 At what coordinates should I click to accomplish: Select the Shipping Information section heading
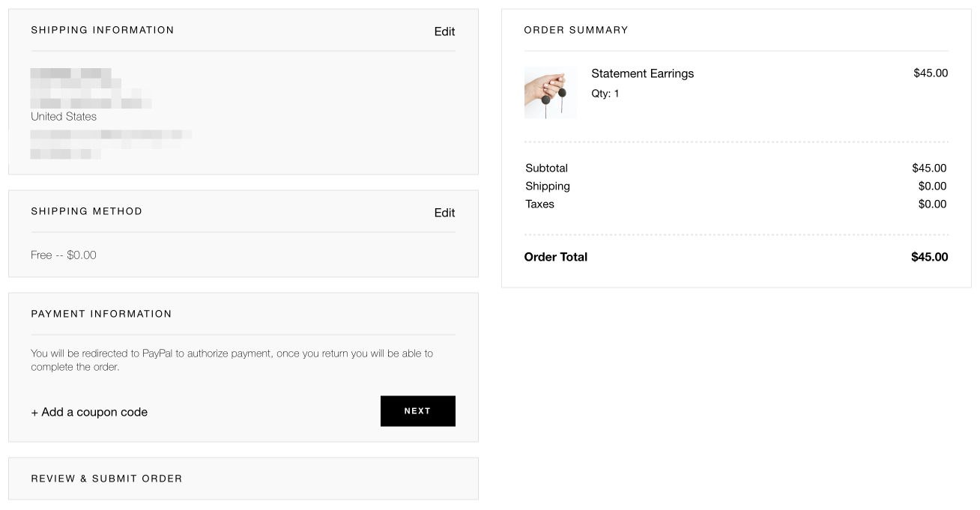(102, 31)
